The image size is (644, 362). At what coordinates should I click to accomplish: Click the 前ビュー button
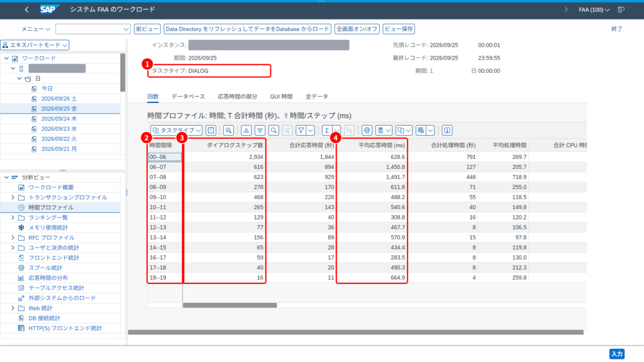click(147, 29)
